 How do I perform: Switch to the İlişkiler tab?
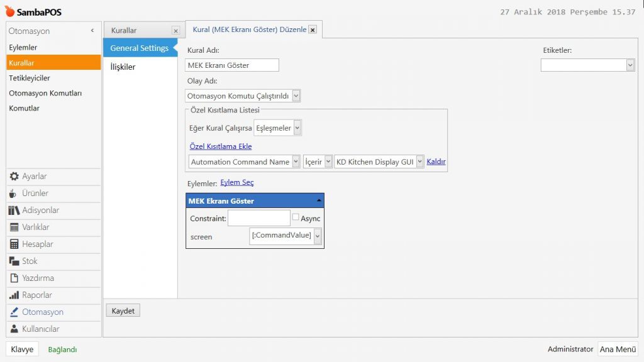point(123,67)
